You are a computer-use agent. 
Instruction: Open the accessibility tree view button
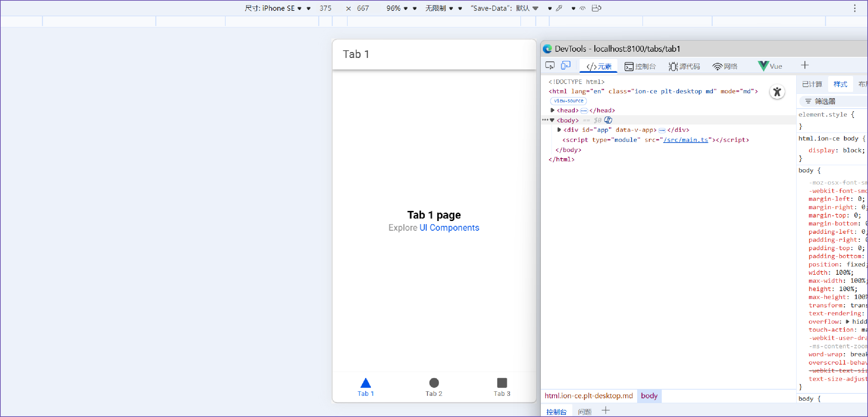coord(777,92)
